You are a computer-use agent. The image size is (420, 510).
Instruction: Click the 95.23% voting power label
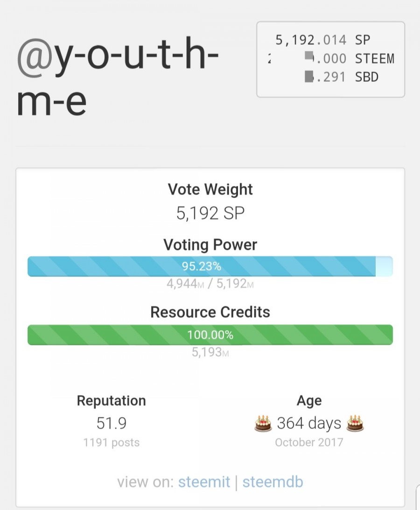(x=201, y=266)
